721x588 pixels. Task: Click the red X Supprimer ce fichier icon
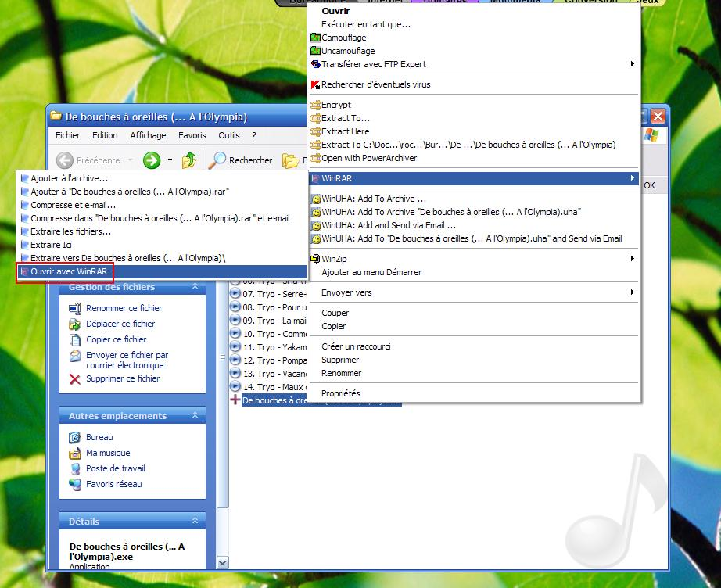tap(75, 379)
